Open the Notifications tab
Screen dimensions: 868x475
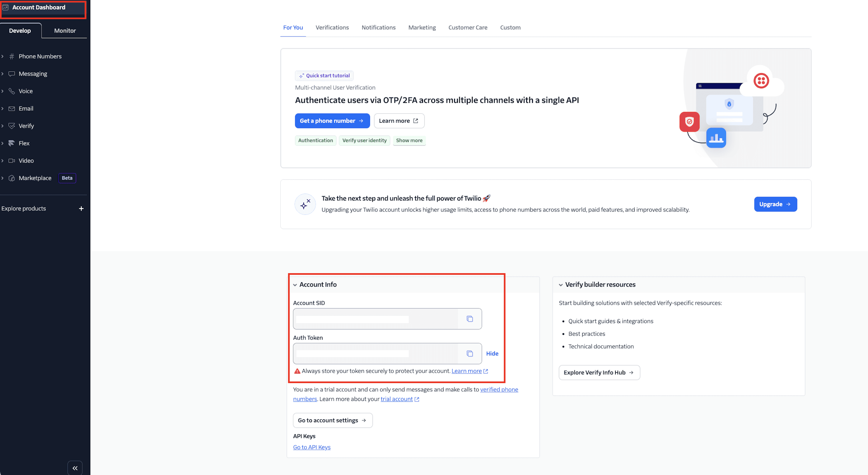click(378, 27)
